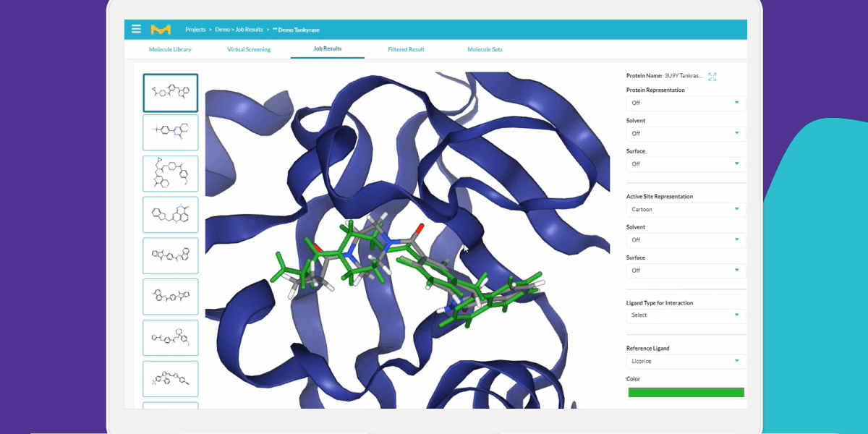Open the Filtered Result tab

click(406, 50)
